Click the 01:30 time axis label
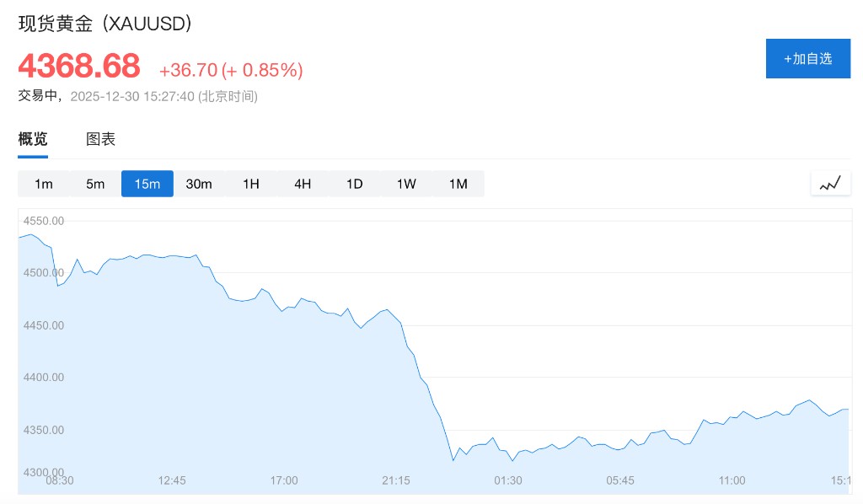Viewport: 863px width, 504px height. (508, 480)
